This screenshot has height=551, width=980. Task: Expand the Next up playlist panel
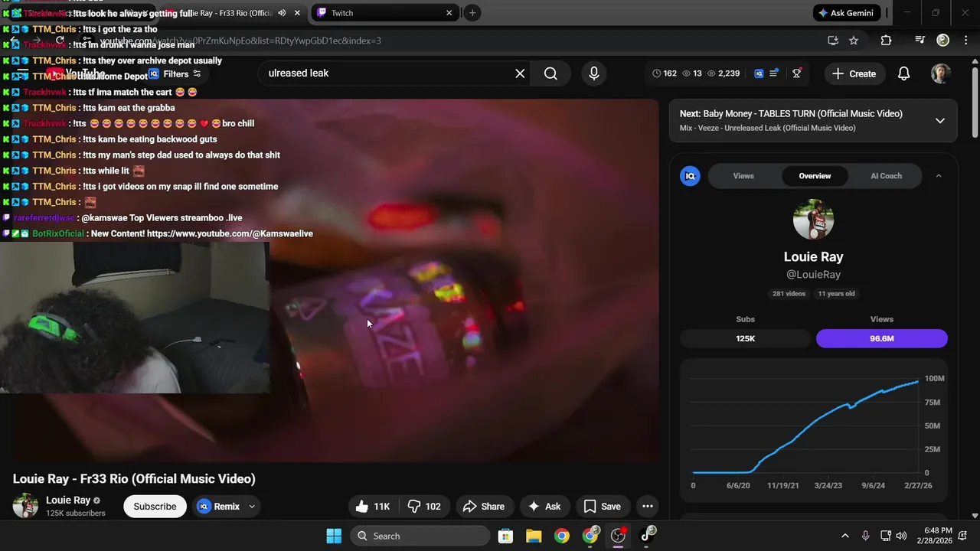click(940, 121)
